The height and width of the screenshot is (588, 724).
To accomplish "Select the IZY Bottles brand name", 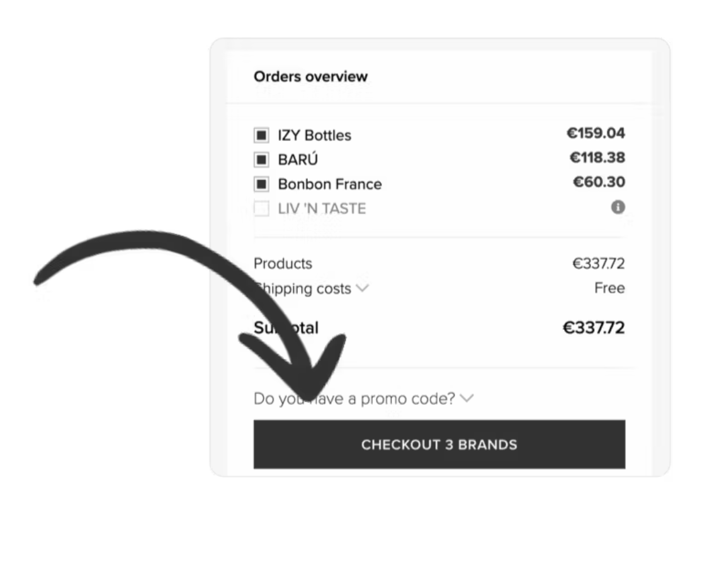I will [314, 135].
